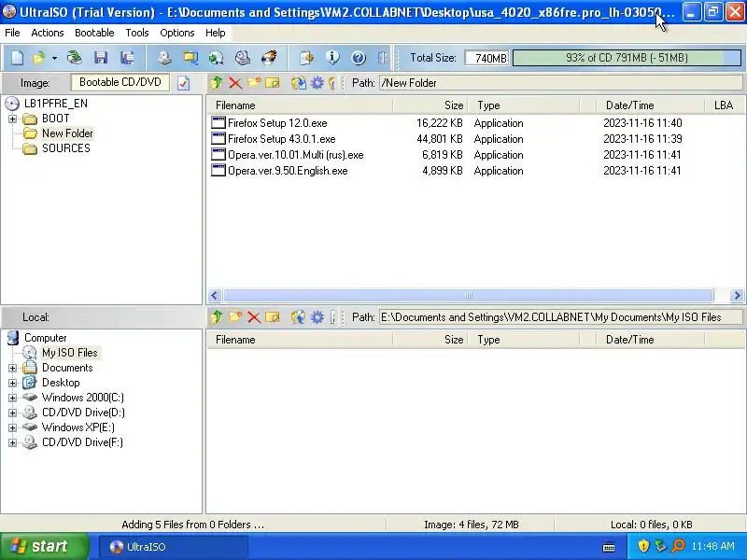
Task: Click the blue Help question mark icon
Action: [x=359, y=58]
